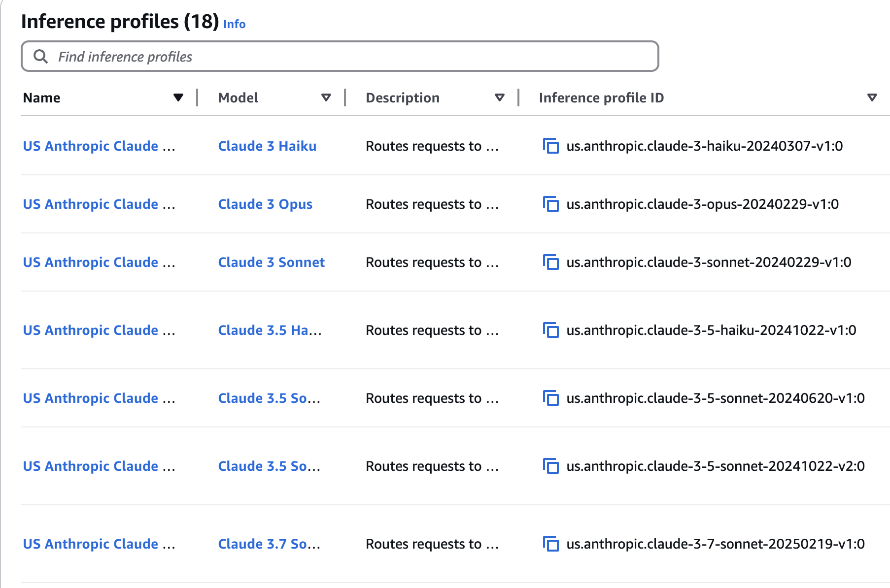Click the Name column header label
The image size is (890, 588).
click(x=41, y=98)
